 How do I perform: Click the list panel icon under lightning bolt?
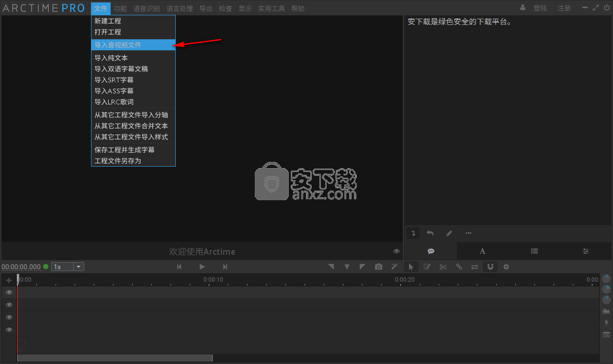click(606, 334)
